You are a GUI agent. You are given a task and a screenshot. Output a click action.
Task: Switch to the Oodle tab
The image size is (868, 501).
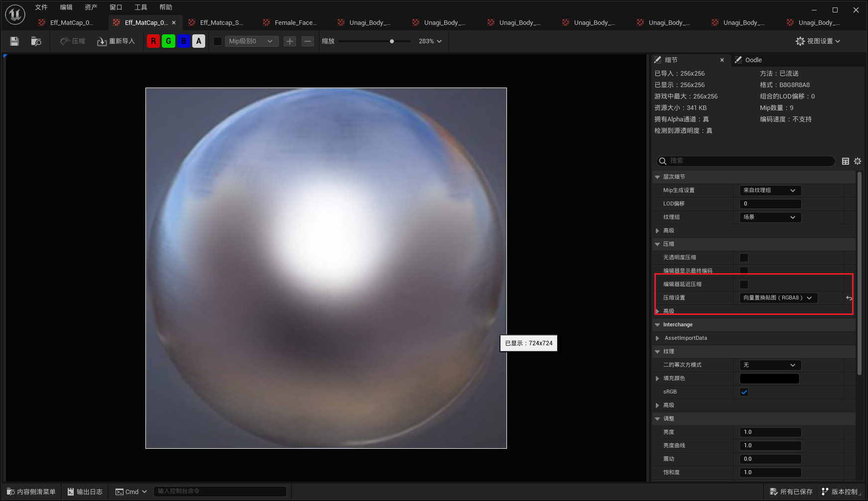(x=753, y=60)
